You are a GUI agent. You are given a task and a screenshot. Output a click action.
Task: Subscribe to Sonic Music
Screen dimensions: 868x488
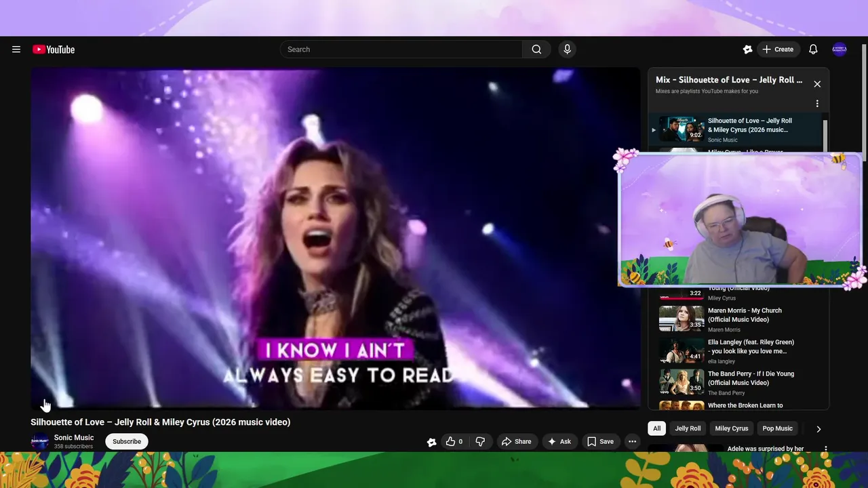(127, 441)
